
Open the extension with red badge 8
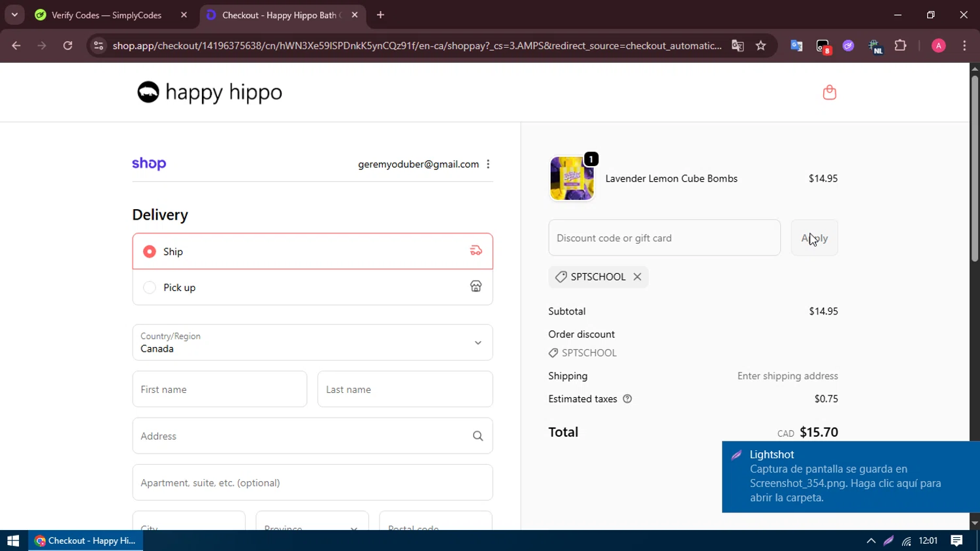(x=823, y=46)
